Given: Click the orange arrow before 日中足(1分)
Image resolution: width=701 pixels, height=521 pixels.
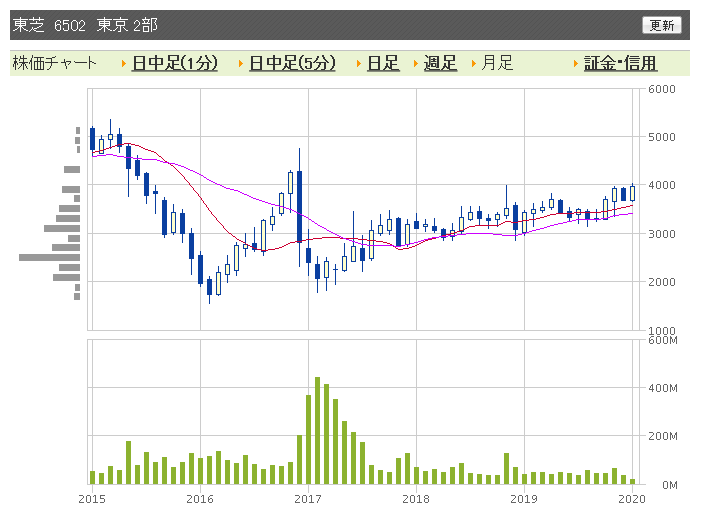Looking at the screenshot, I should [x=124, y=64].
